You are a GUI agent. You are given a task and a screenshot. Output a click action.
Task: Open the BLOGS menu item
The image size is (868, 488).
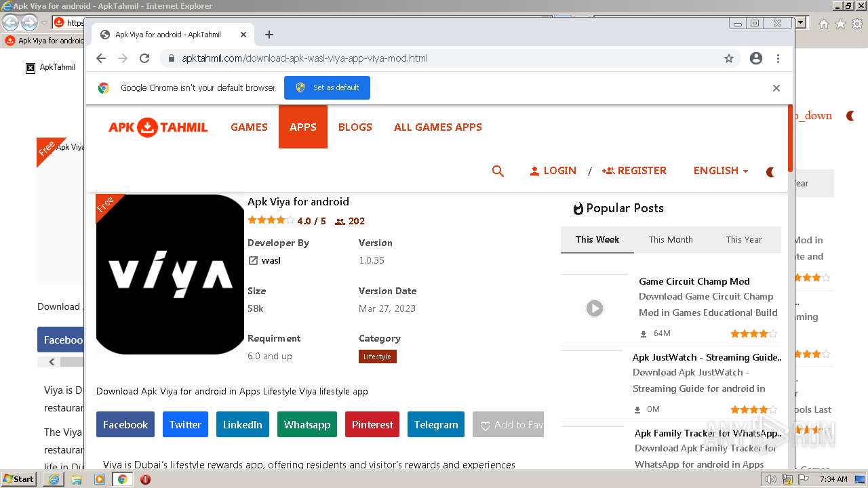coord(355,127)
